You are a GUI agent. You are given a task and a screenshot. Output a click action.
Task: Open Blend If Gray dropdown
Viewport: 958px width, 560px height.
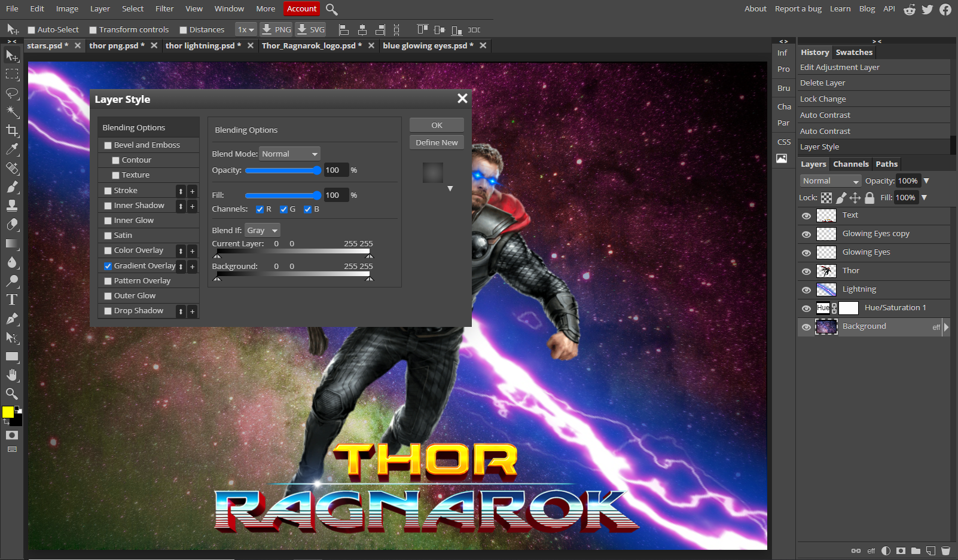(263, 231)
